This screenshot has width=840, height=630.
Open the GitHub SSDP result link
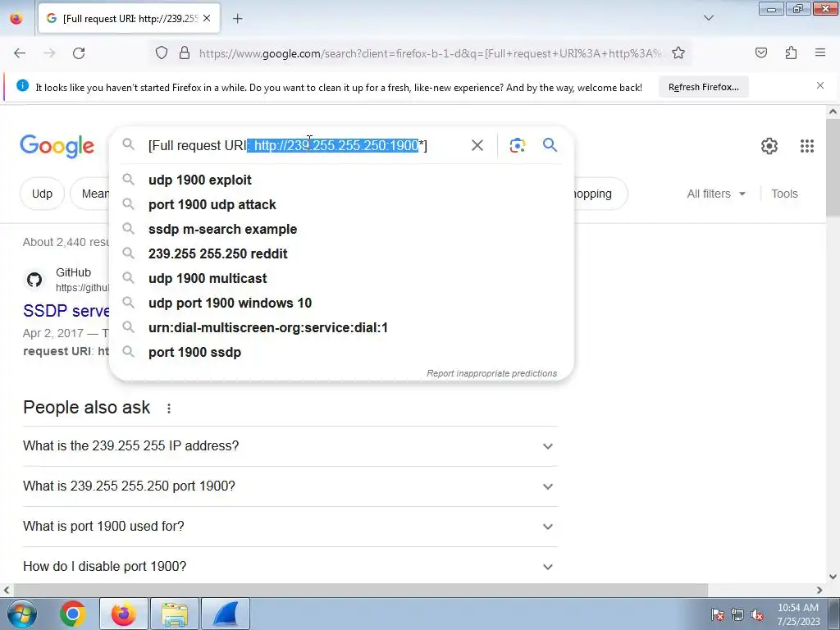[66, 311]
